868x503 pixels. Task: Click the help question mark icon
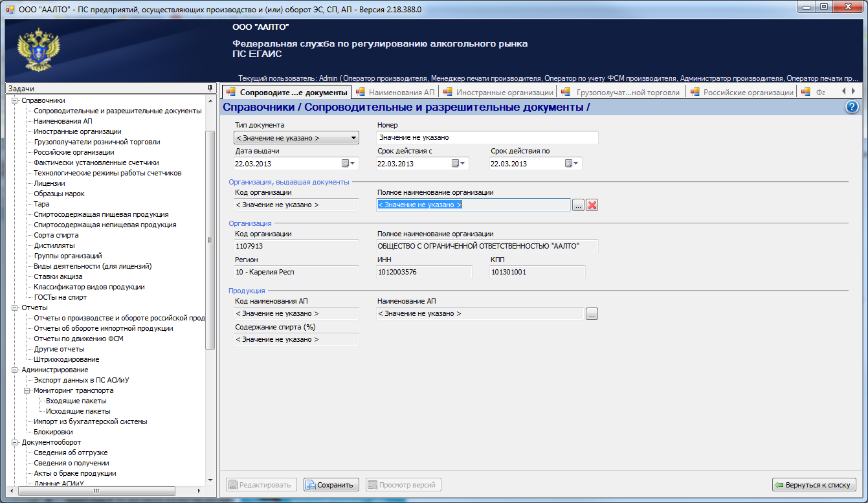click(x=852, y=107)
